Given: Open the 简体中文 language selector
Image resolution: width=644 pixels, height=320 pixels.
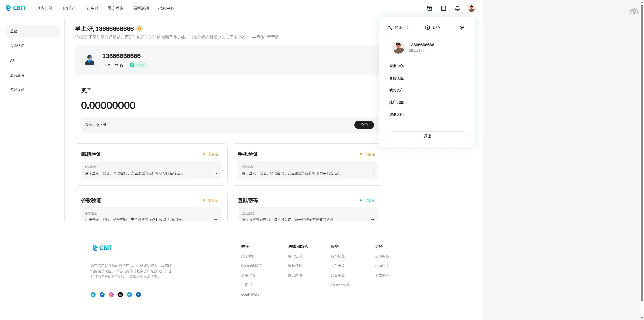Looking at the screenshot, I should point(398,28).
